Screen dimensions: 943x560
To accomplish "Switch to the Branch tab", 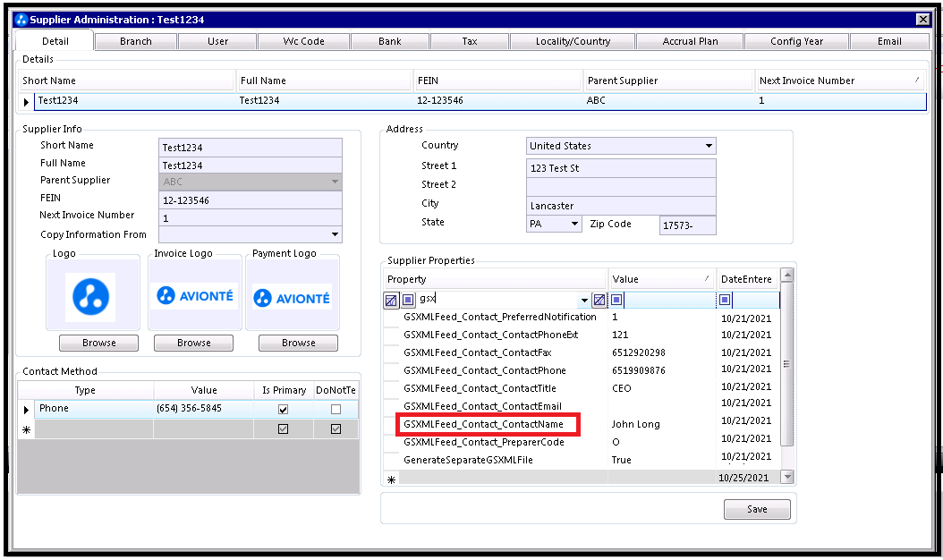I will coord(136,41).
